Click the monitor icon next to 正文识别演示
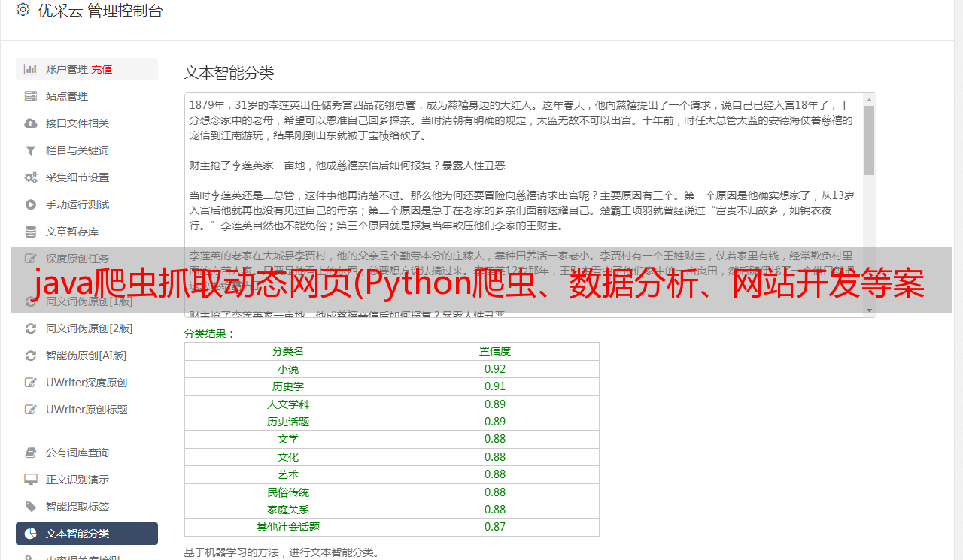The image size is (963, 560). pyautogui.click(x=31, y=480)
